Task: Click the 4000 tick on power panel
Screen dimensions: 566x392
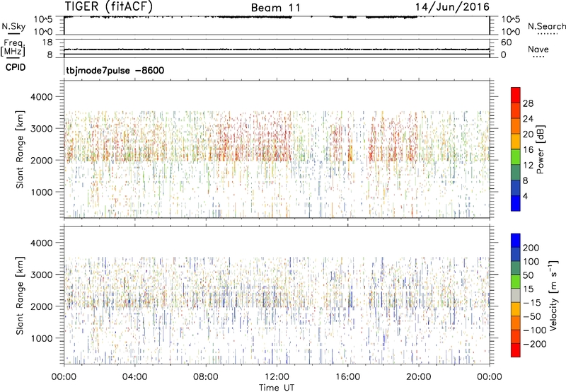Action: click(x=41, y=97)
